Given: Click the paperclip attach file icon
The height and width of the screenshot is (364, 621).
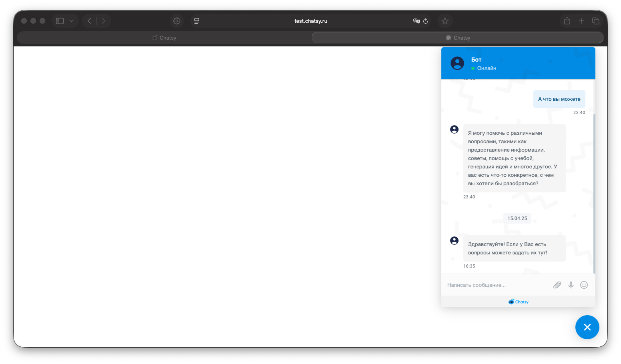Looking at the screenshot, I should (x=557, y=285).
